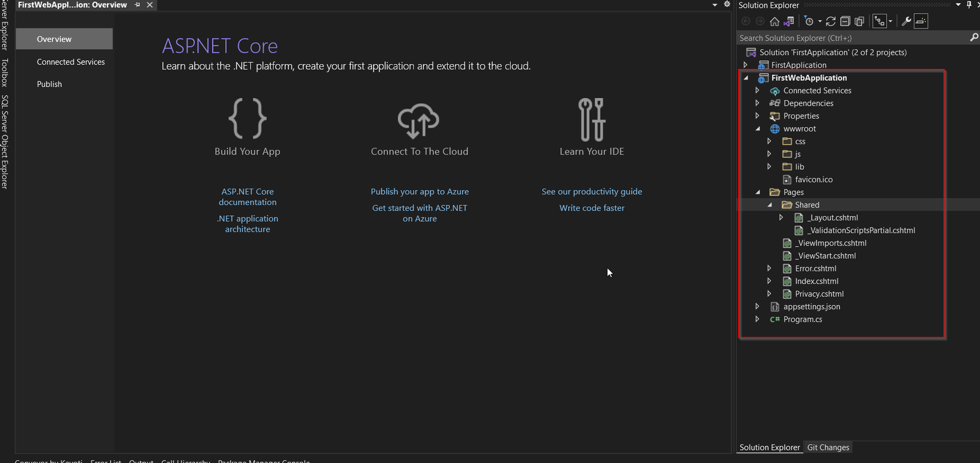This screenshot has width=980, height=463.
Task: Close the Overview document tab
Action: click(150, 5)
